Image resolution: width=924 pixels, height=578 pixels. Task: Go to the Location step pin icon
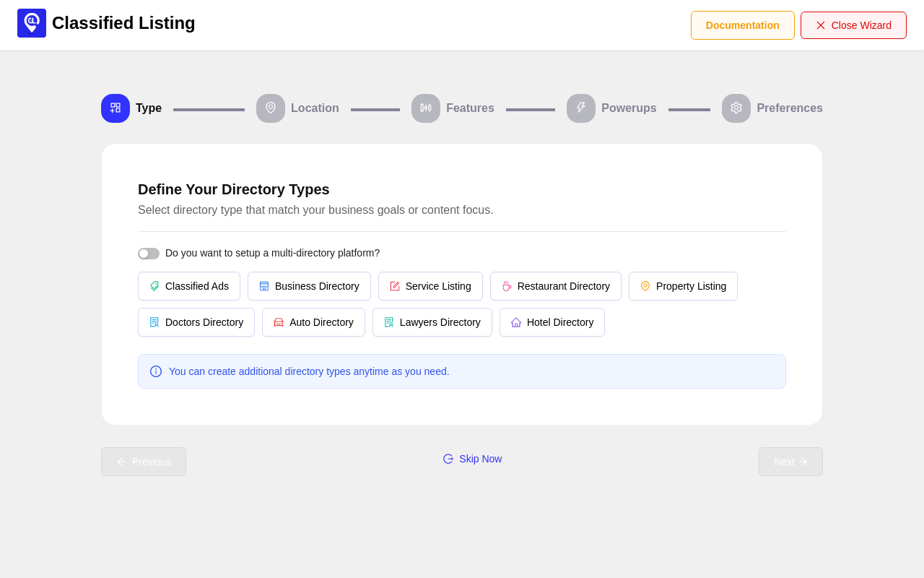point(271,108)
